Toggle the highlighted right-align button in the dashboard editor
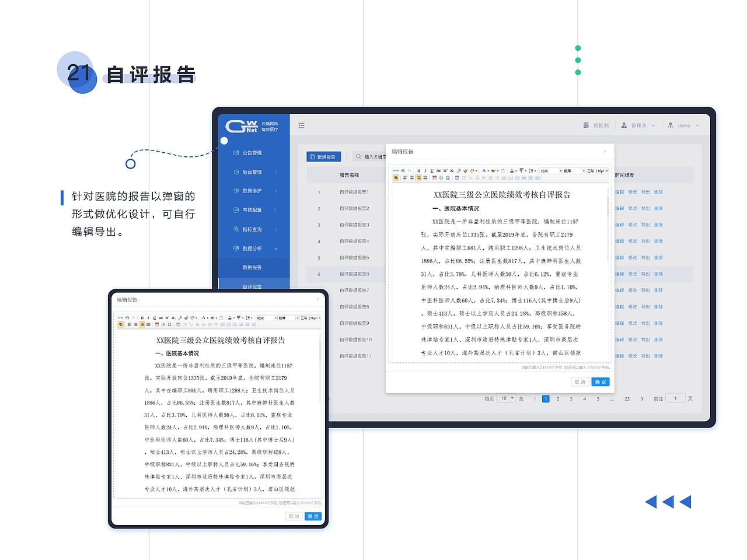Screen dimensions: 747x560 [x=418, y=178]
